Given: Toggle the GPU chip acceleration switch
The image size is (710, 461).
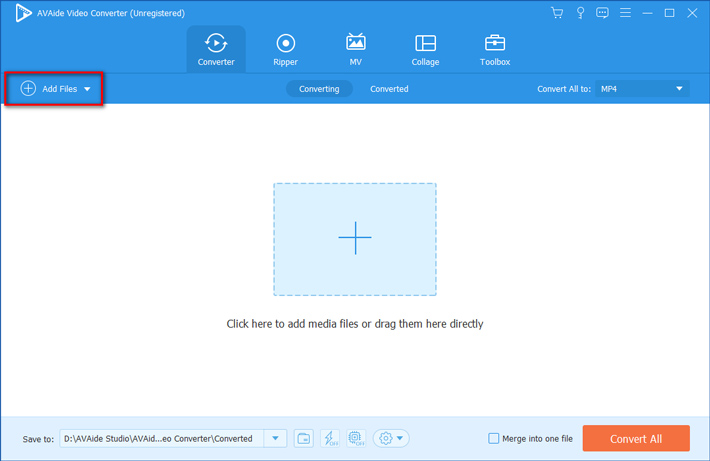Looking at the screenshot, I should click(355, 438).
